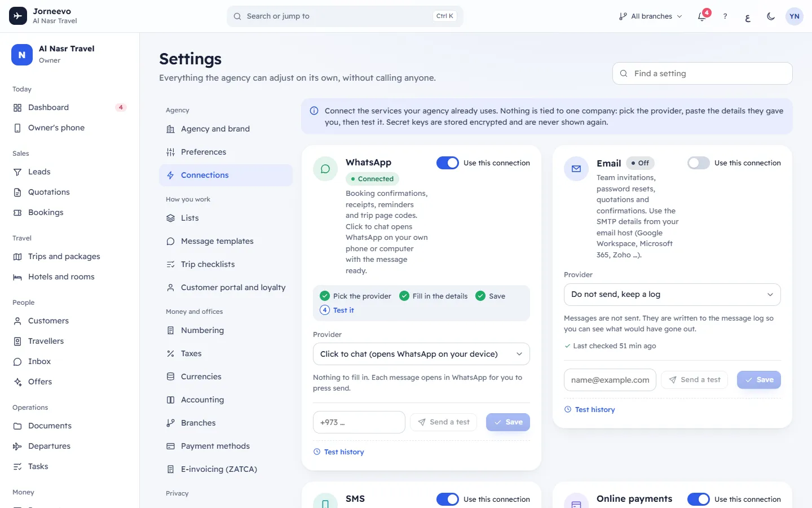Select Customer portal and loyalty
Viewport: 812px width, 508px height.
226,288
